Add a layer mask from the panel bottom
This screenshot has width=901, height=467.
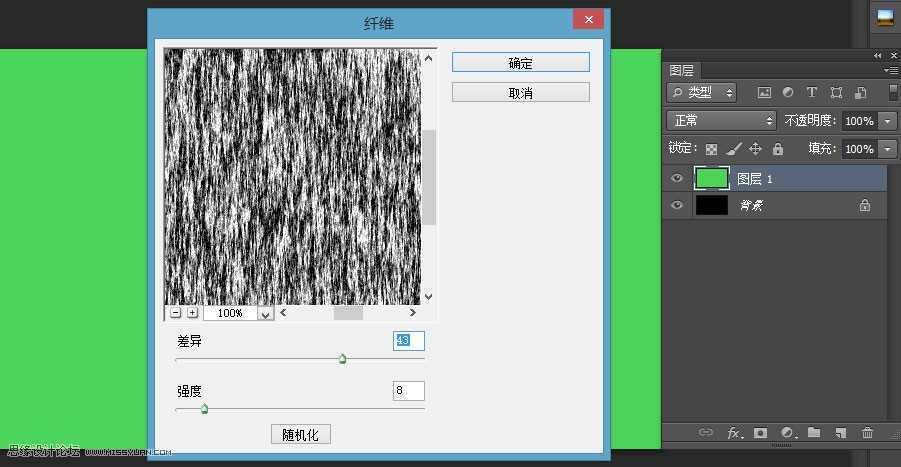[x=760, y=433]
